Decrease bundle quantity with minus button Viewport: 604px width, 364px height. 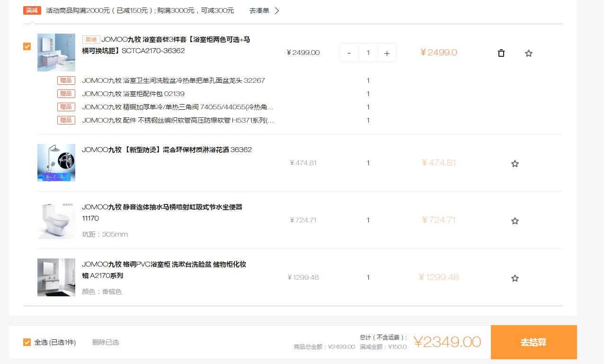point(349,53)
